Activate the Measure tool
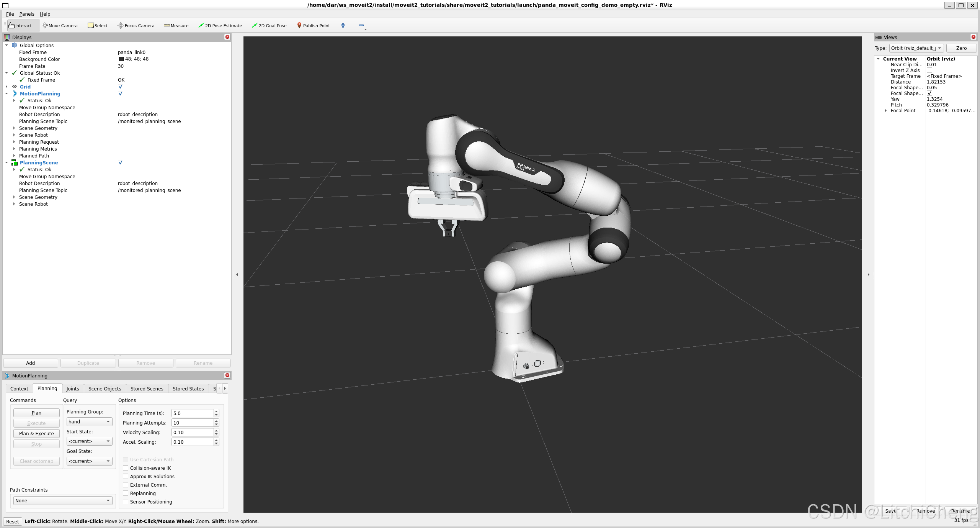 coord(176,26)
